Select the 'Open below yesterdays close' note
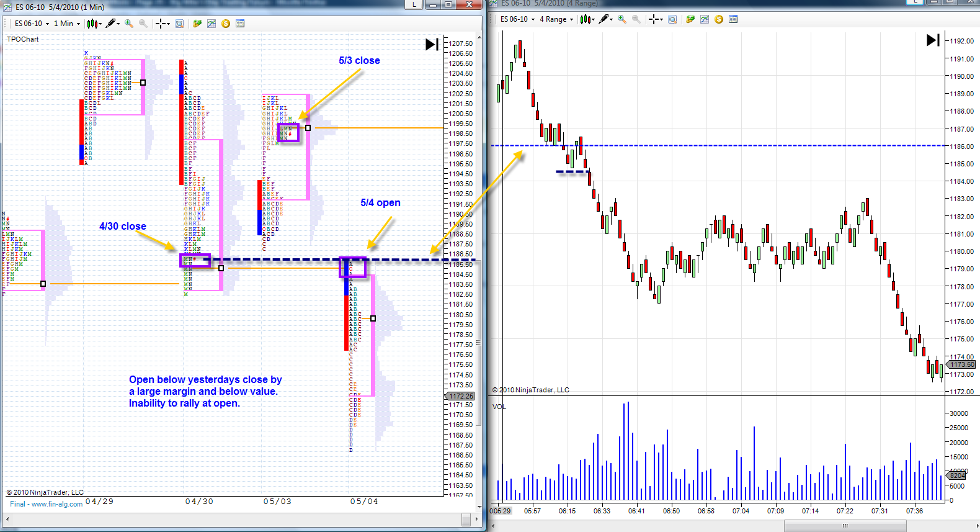The image size is (980, 532). pos(205,391)
